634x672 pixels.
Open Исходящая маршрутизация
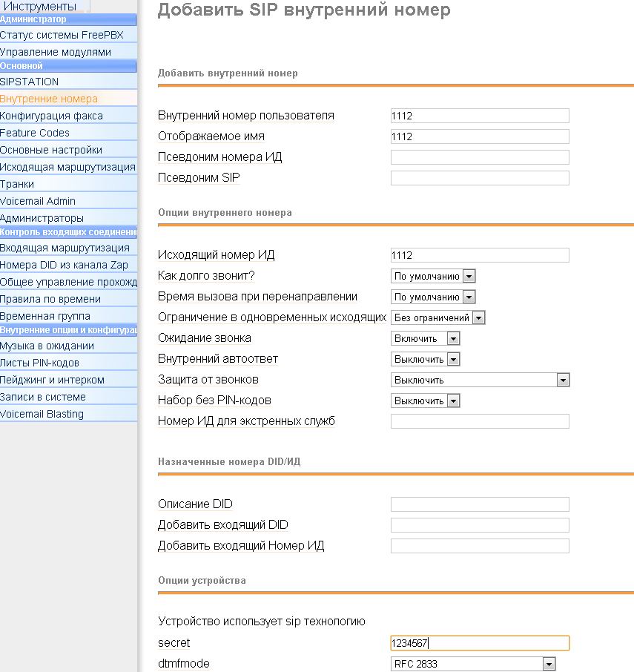(67, 167)
